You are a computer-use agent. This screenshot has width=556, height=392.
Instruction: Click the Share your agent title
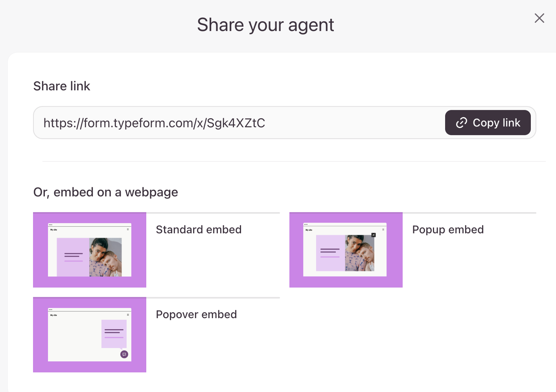[265, 25]
